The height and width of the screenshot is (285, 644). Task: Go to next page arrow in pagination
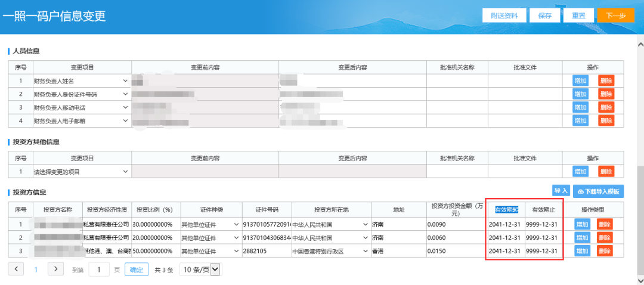tap(55, 269)
